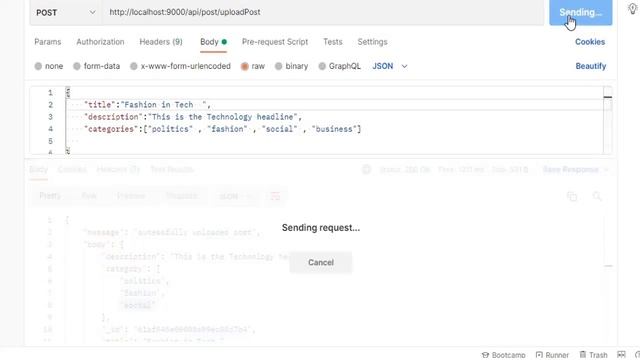Choose the GraphQL body radio option
The image size is (640, 360).
(x=322, y=66)
